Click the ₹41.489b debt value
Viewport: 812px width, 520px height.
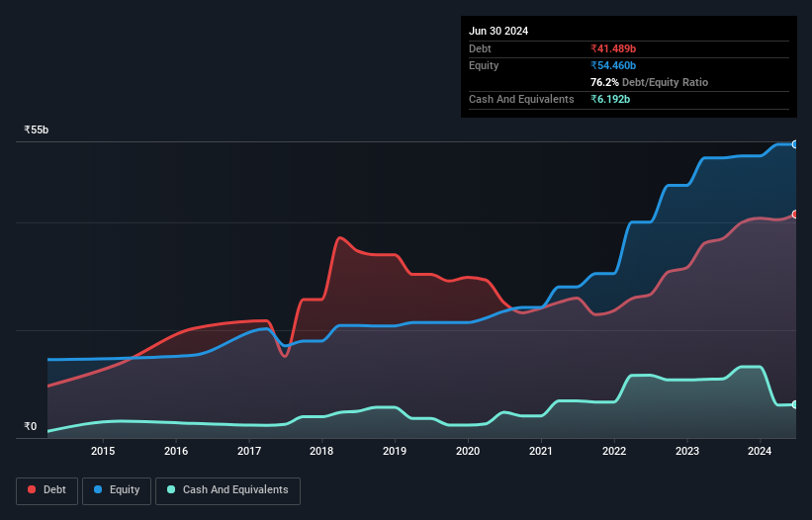click(613, 48)
